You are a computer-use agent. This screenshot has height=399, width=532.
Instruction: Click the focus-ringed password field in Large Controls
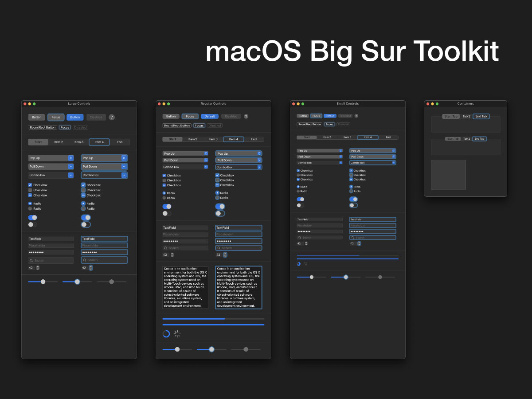(104, 252)
